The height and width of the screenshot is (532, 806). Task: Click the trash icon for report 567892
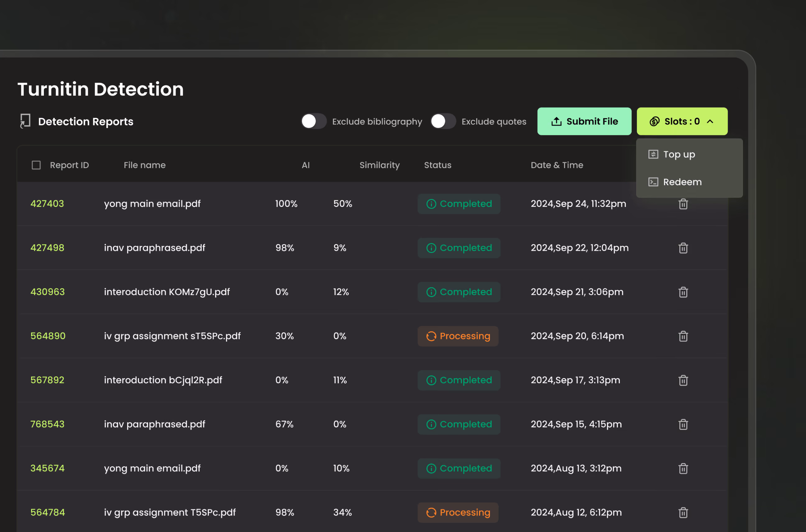click(x=683, y=380)
